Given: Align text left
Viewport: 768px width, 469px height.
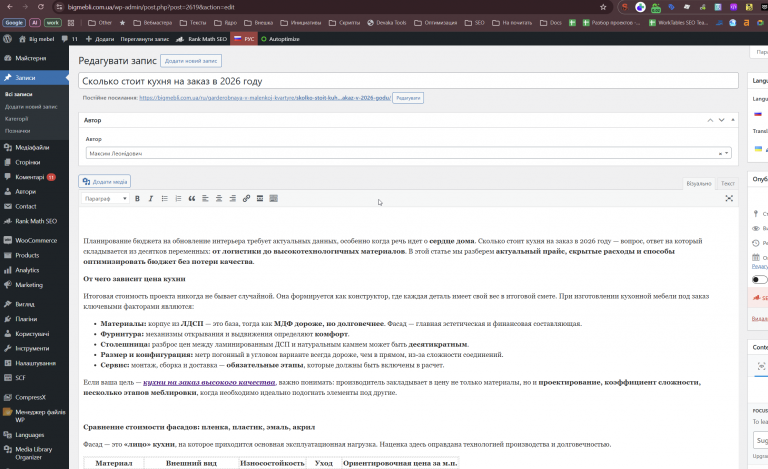Looking at the screenshot, I should point(205,198).
